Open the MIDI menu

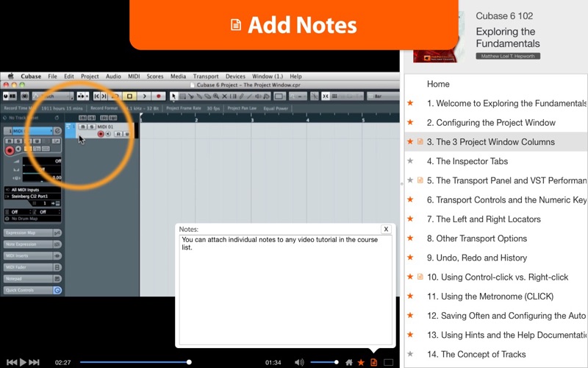tap(134, 77)
